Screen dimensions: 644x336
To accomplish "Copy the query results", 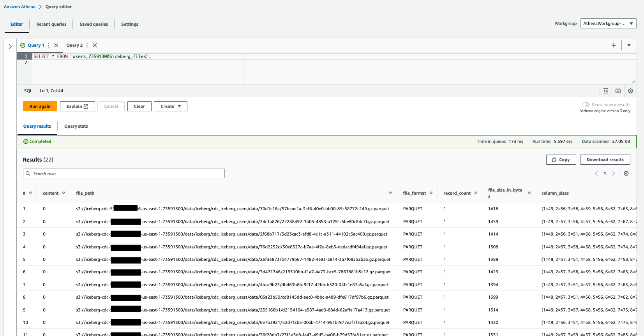I will coord(561,160).
